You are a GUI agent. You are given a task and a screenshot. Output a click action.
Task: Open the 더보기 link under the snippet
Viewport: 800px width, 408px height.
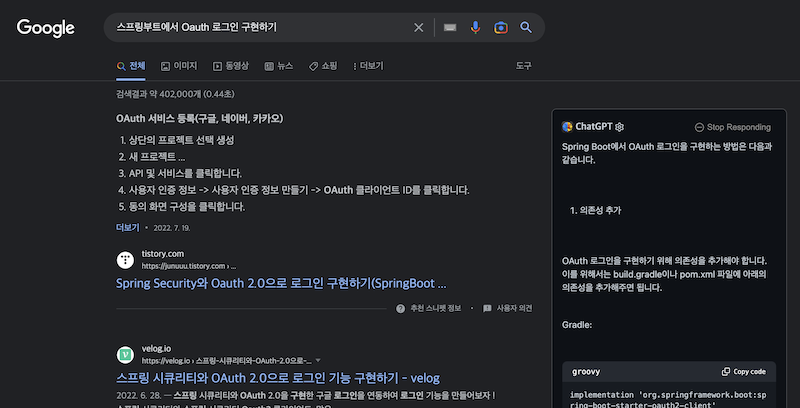coord(128,227)
